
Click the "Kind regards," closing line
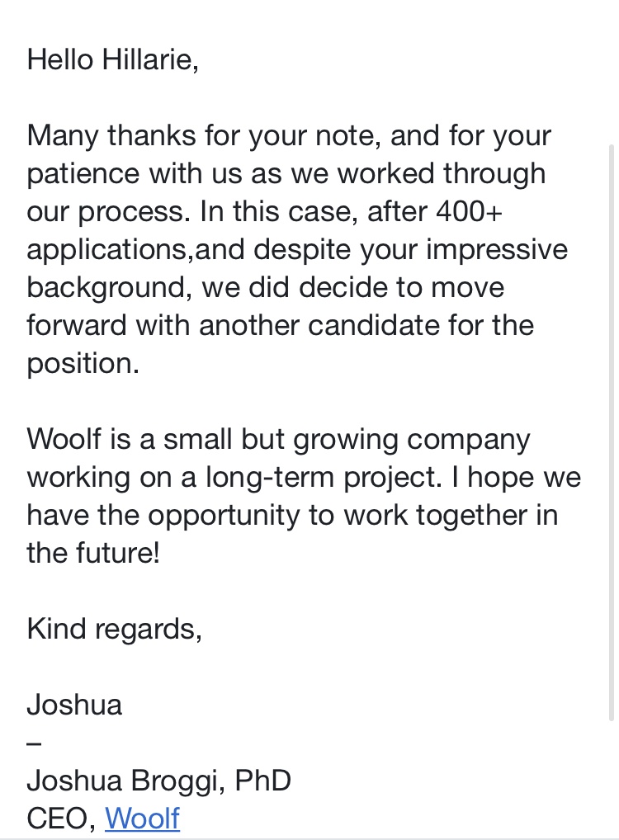coord(114,629)
